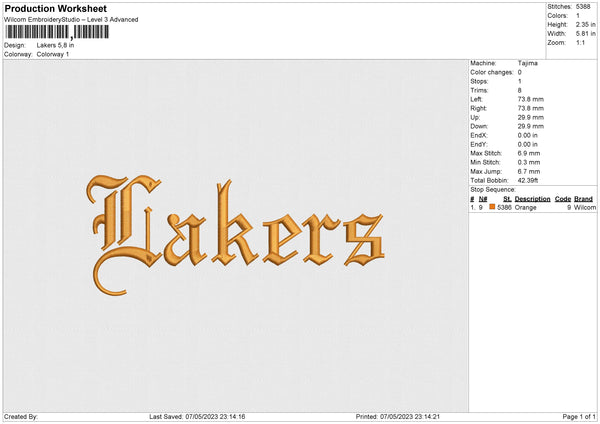Click the 'Color changes:' label

pos(492,72)
